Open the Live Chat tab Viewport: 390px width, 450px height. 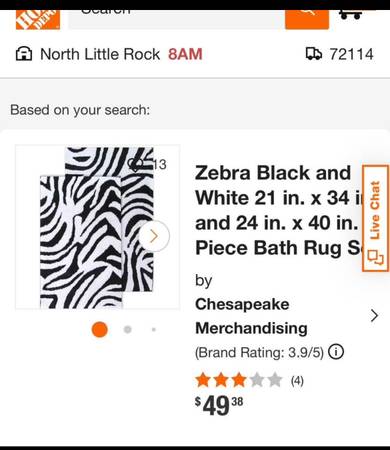(x=375, y=218)
